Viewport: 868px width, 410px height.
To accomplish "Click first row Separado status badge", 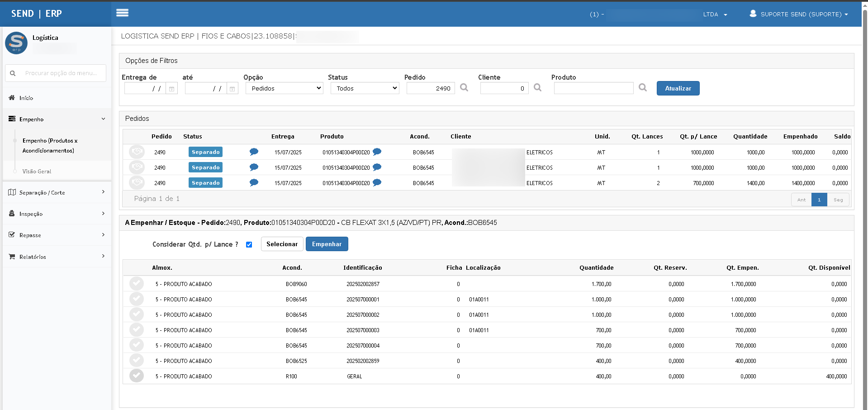I will (205, 152).
